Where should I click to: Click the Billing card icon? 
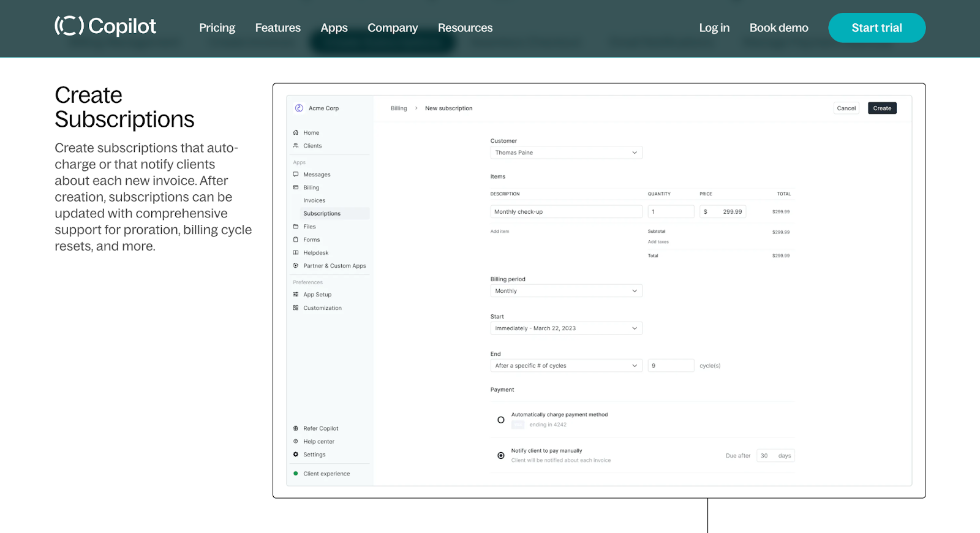pyautogui.click(x=296, y=187)
